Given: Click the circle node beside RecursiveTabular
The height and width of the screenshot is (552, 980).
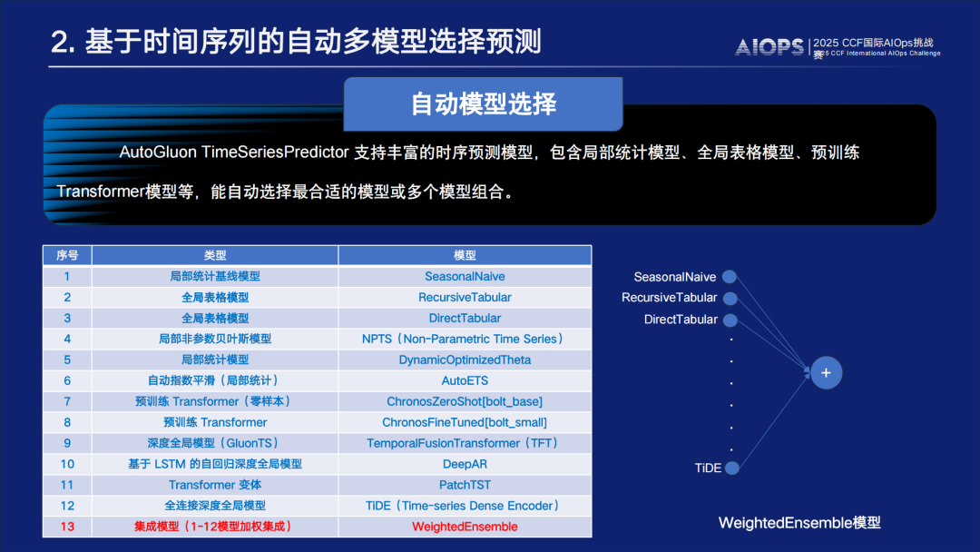Looking at the screenshot, I should coord(730,298).
